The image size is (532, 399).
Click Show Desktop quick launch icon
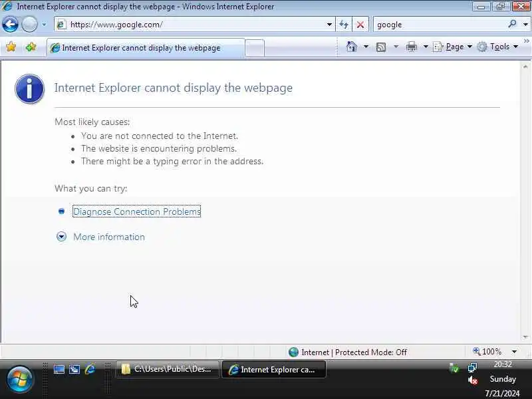[x=59, y=369]
